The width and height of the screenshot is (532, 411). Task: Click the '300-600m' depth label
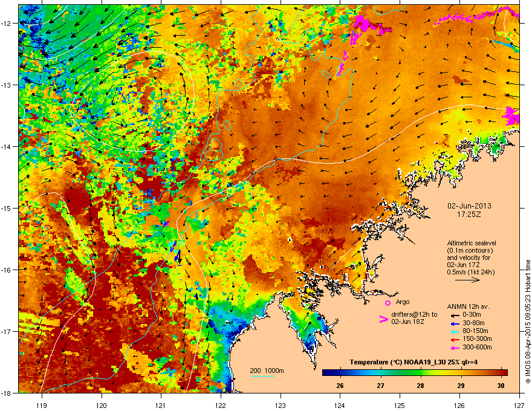click(x=477, y=348)
